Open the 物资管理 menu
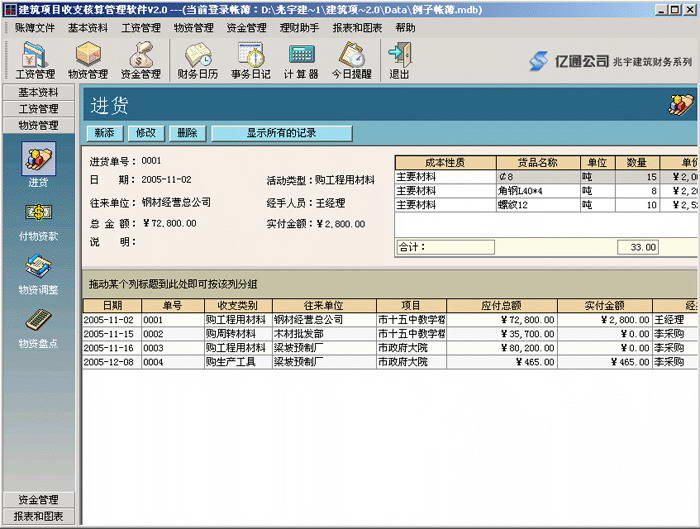This screenshot has height=529, width=700. tap(194, 28)
